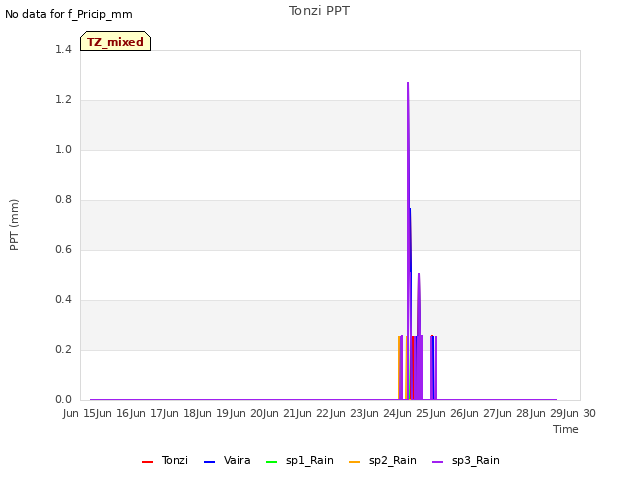Select the Vaira legend label

(x=237, y=460)
